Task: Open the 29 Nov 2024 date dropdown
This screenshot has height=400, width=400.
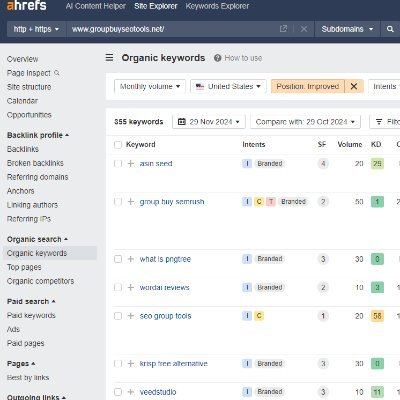Action: (x=209, y=122)
